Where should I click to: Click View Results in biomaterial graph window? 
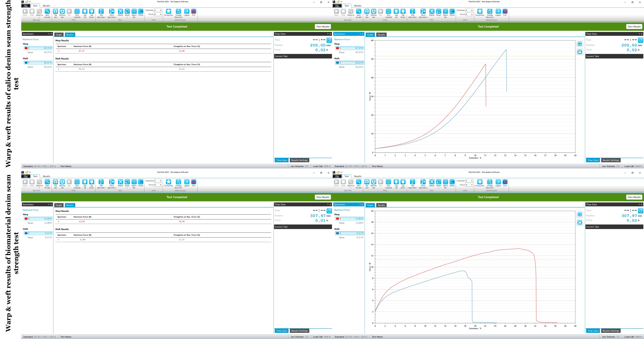pyautogui.click(x=634, y=197)
